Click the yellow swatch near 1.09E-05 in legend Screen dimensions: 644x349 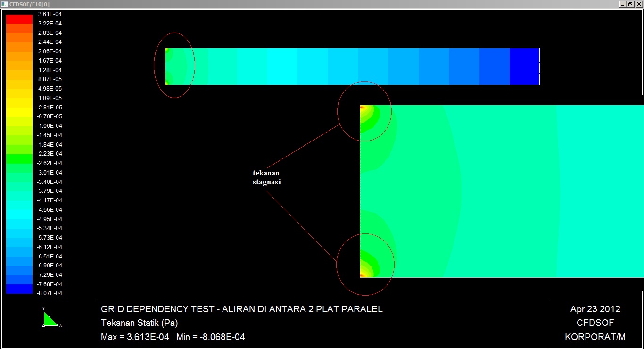(18, 98)
